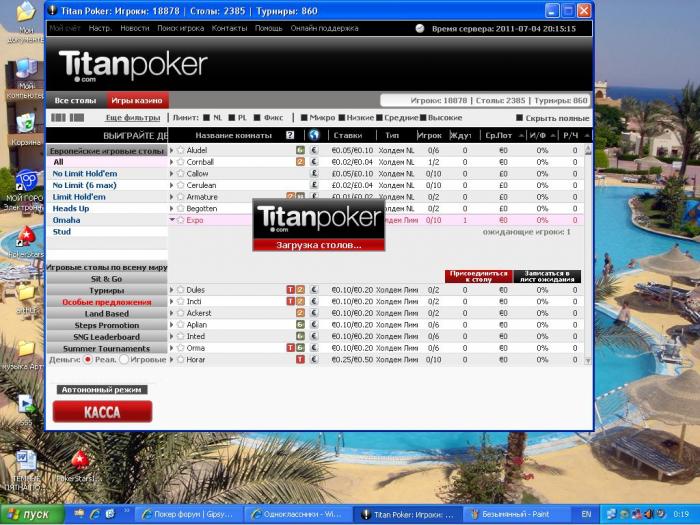This screenshot has width=700, height=525.
Task: Click the red T badge in Horar row
Action: 300,360
